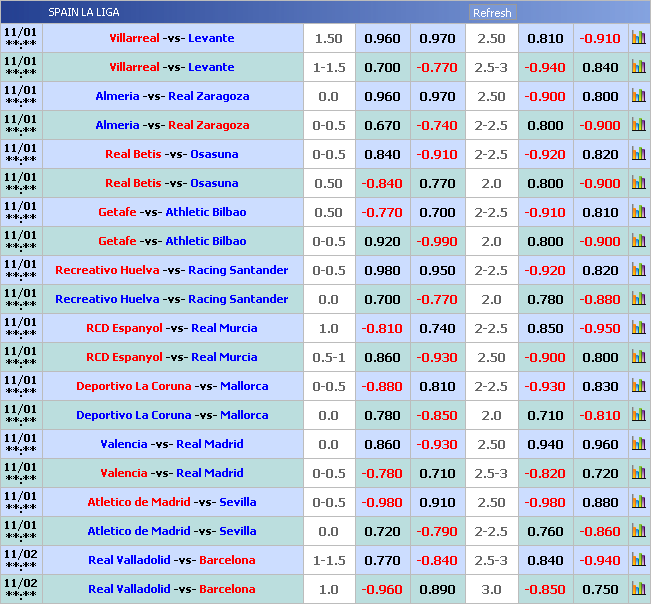Screen dimensions: 651x604
Task: Open chart icon for Valencia-Real Madrid 0-0.5 row
Action: pos(638,473)
